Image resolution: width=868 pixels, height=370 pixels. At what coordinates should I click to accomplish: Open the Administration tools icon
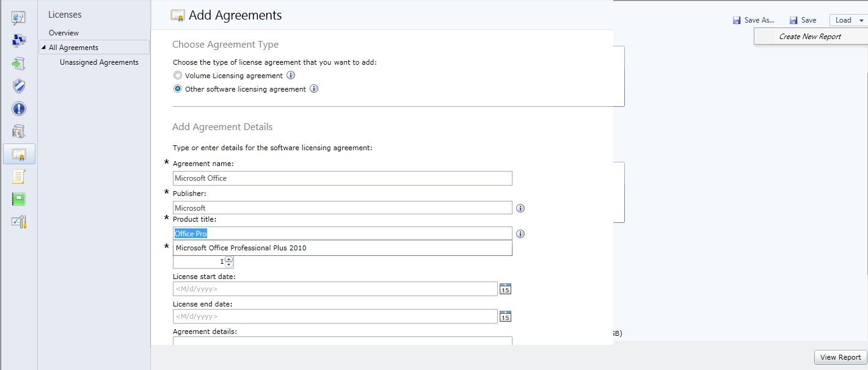[18, 222]
